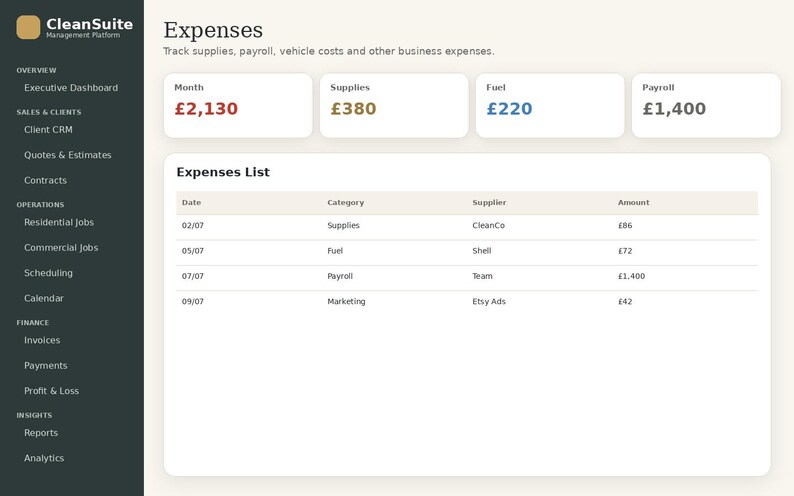Select the Fuel card showing £220
Viewport: 794px width, 496px height.
(550, 105)
